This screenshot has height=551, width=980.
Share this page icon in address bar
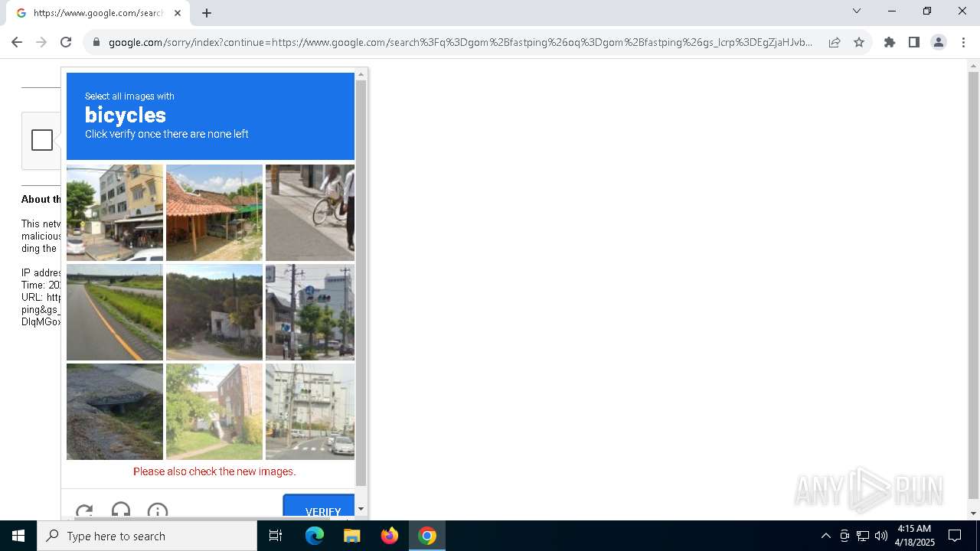(835, 42)
